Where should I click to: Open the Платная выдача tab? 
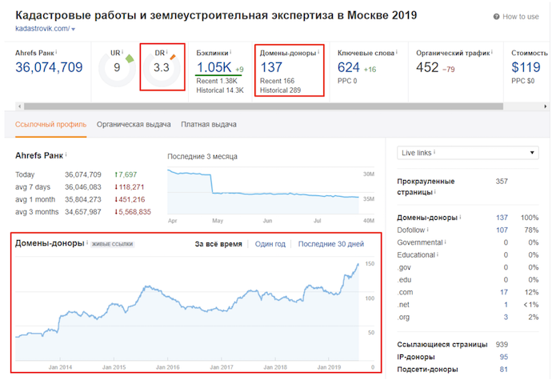[208, 125]
